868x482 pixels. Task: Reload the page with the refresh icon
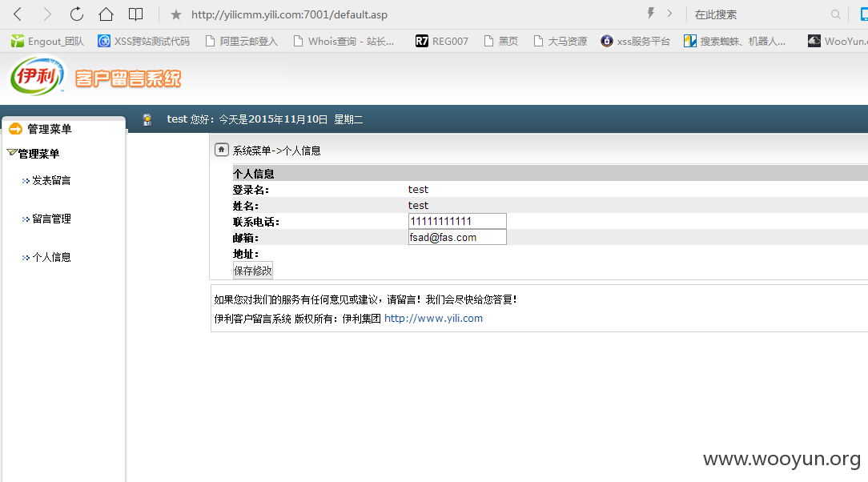[76, 14]
